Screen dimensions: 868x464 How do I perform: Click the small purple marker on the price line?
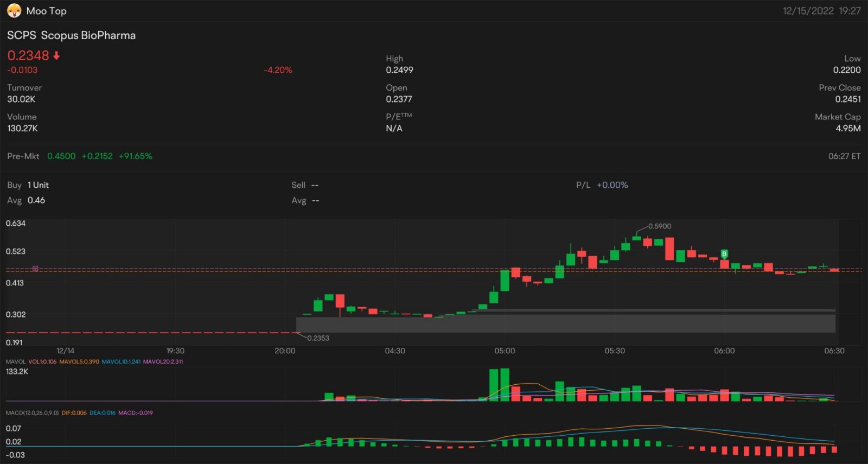(35, 269)
